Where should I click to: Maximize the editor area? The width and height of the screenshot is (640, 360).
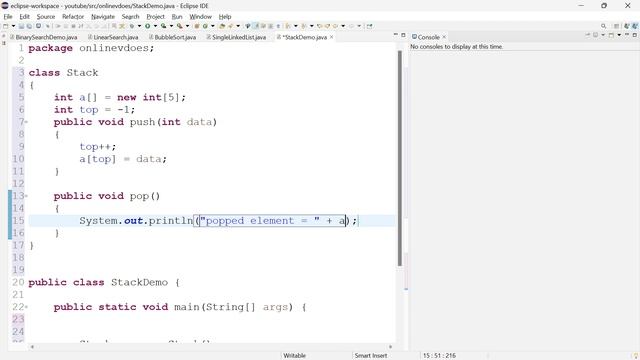click(x=403, y=35)
